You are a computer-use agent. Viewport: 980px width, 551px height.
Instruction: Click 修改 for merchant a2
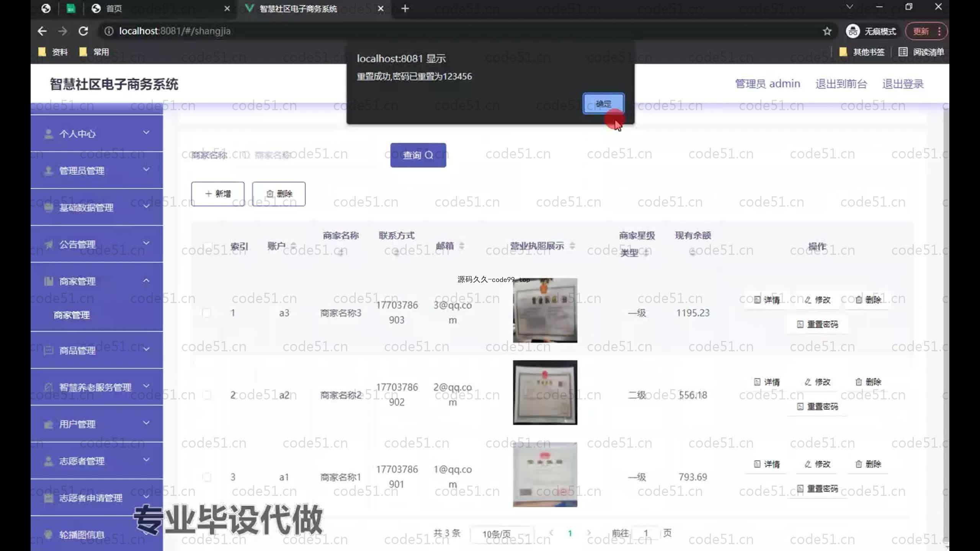pyautogui.click(x=817, y=382)
